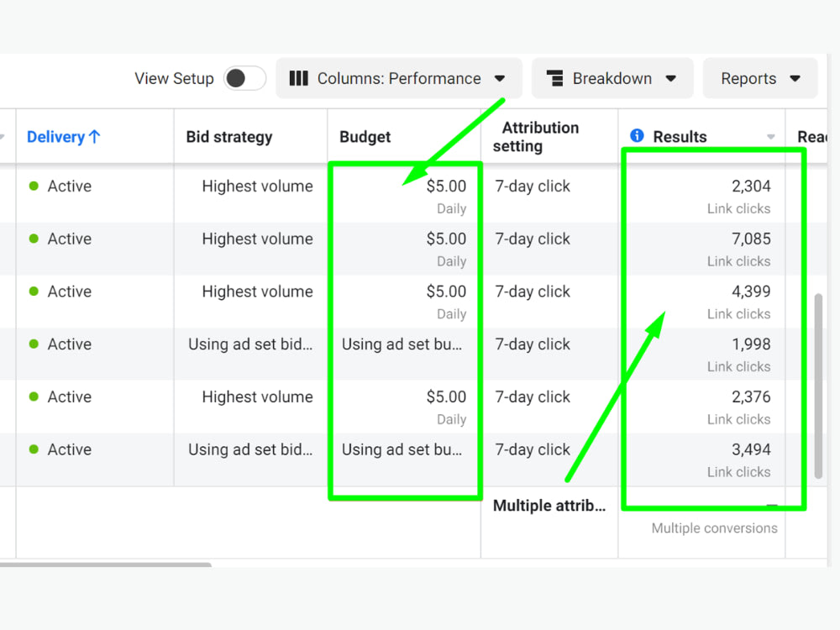Click Active status for 2,376 clicks row
Viewport: 840px width, 630px height.
(70, 397)
